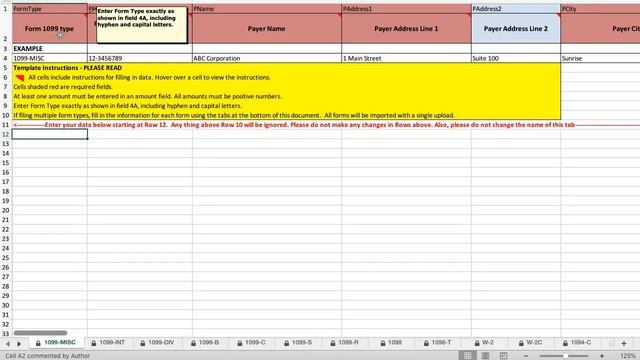
Task: Open the 1099-R sheet tab
Action: click(344, 343)
